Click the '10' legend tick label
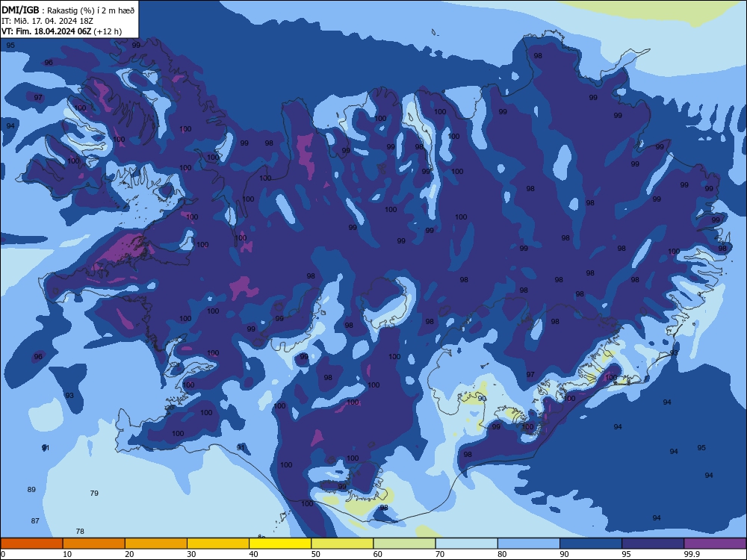 67,554
